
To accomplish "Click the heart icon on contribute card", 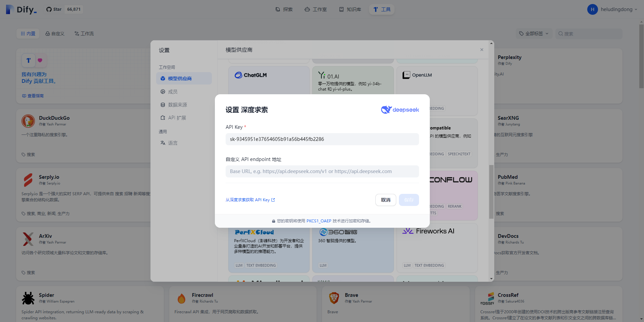I will coord(40,60).
